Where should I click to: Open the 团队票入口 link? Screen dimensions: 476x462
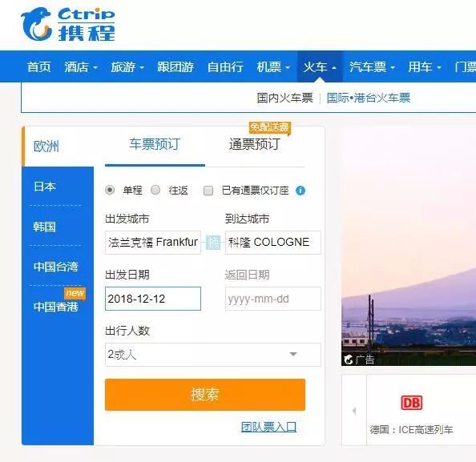[x=268, y=427]
